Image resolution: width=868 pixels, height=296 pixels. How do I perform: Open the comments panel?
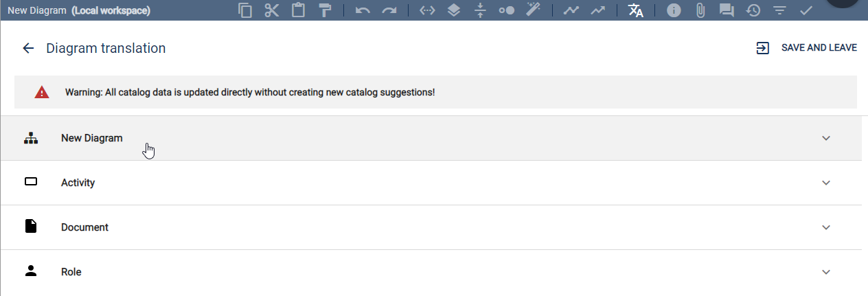727,11
